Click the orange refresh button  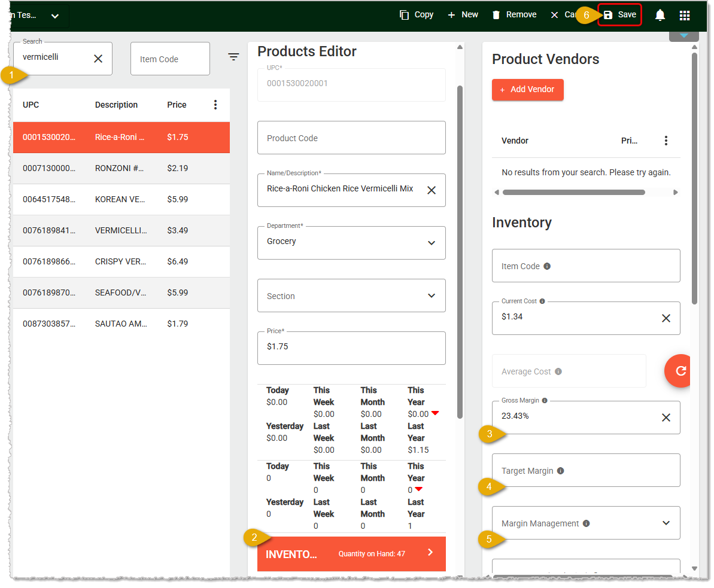tap(679, 371)
